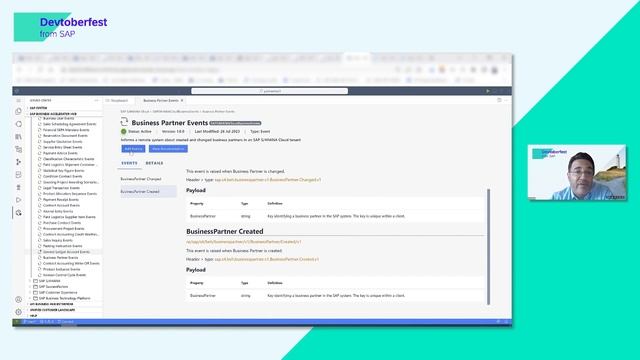The image size is (640, 360).
Task: Open the BusinessPartner/Created/v1 path link
Action: pyautogui.click(x=244, y=242)
